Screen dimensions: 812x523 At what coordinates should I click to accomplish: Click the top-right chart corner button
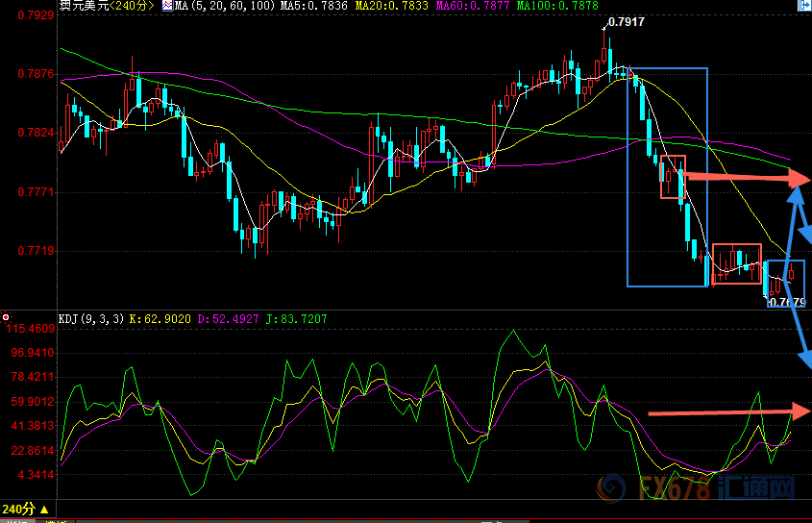[x=803, y=6]
